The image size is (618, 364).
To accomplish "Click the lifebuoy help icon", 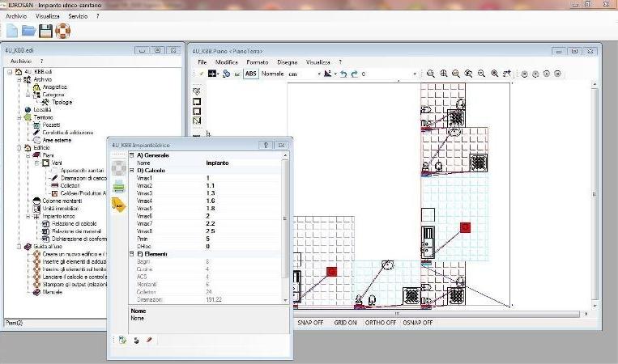I will (63, 31).
